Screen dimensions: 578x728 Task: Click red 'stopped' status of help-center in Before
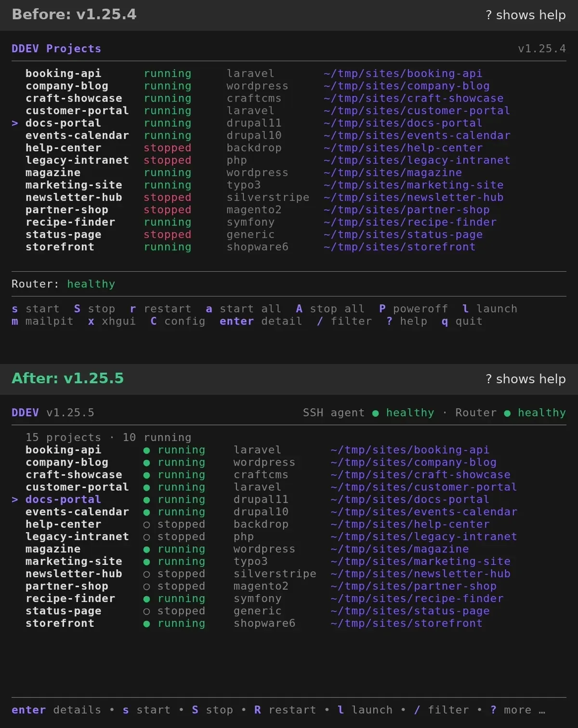[x=167, y=148]
